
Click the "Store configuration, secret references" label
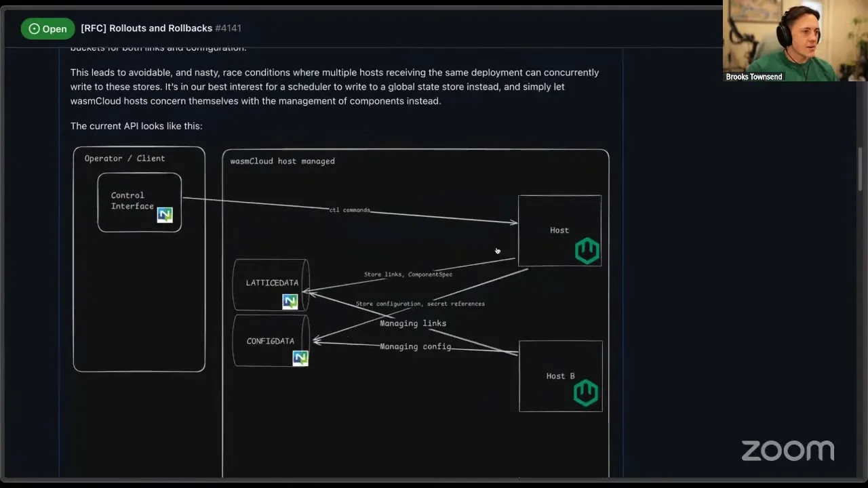(x=420, y=304)
